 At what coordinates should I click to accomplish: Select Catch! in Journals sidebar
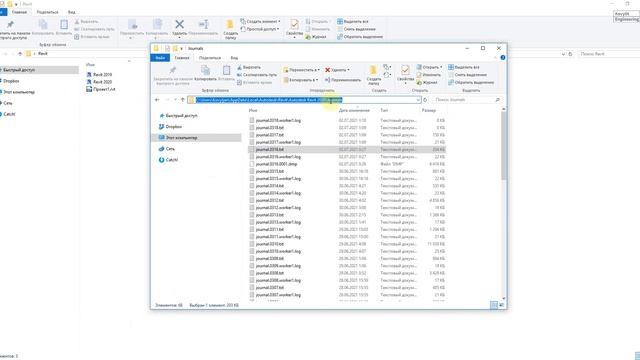168,160
